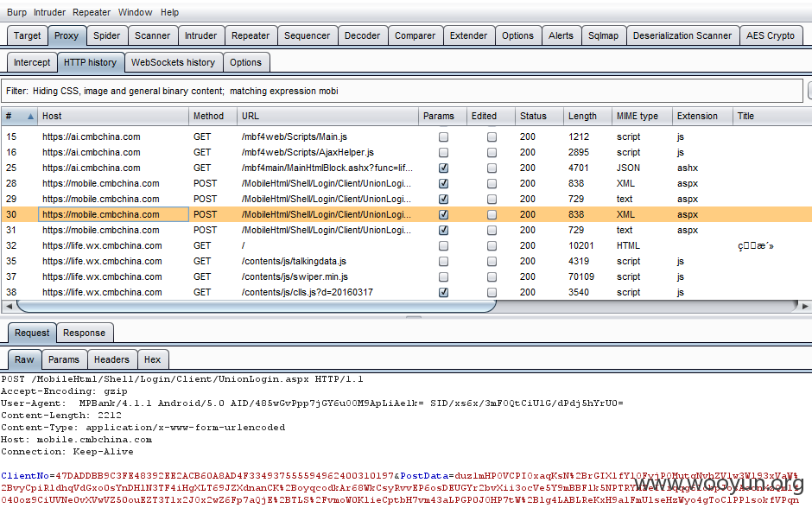Select request 15 Main.js row

click(x=407, y=137)
